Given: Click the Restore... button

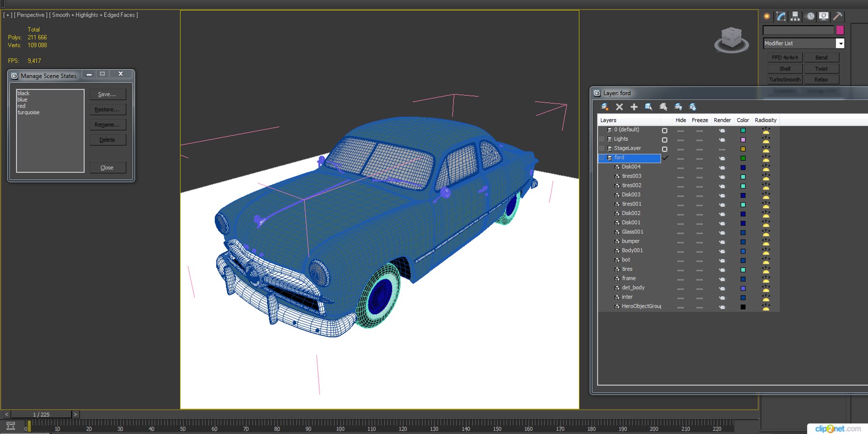Looking at the screenshot, I should pos(107,110).
